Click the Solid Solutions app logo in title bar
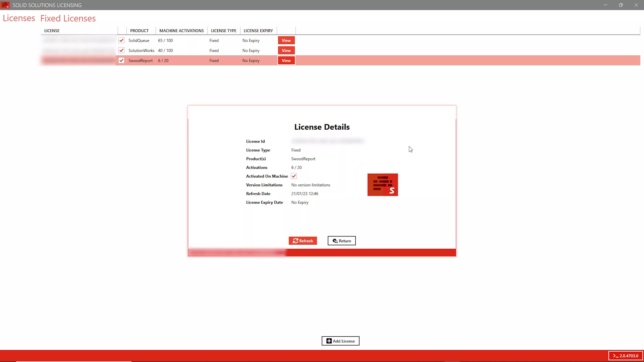The height and width of the screenshot is (362, 644). [x=5, y=5]
